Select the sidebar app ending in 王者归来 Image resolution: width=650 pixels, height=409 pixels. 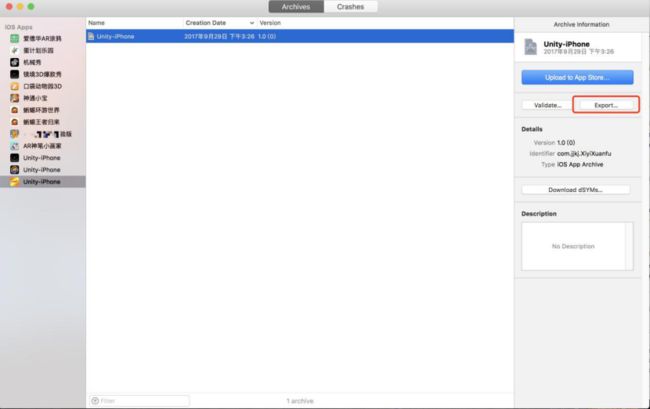[43, 122]
